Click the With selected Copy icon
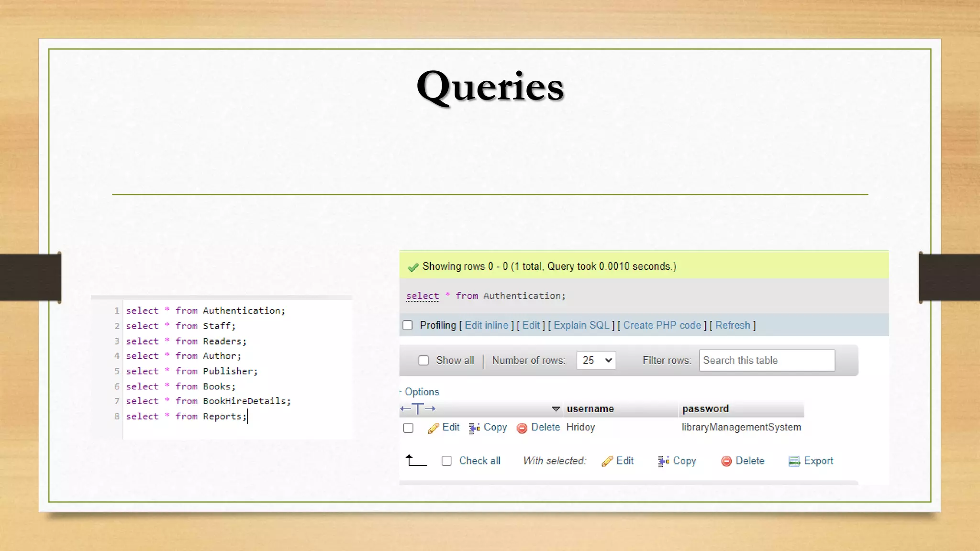Image resolution: width=980 pixels, height=551 pixels. click(664, 461)
